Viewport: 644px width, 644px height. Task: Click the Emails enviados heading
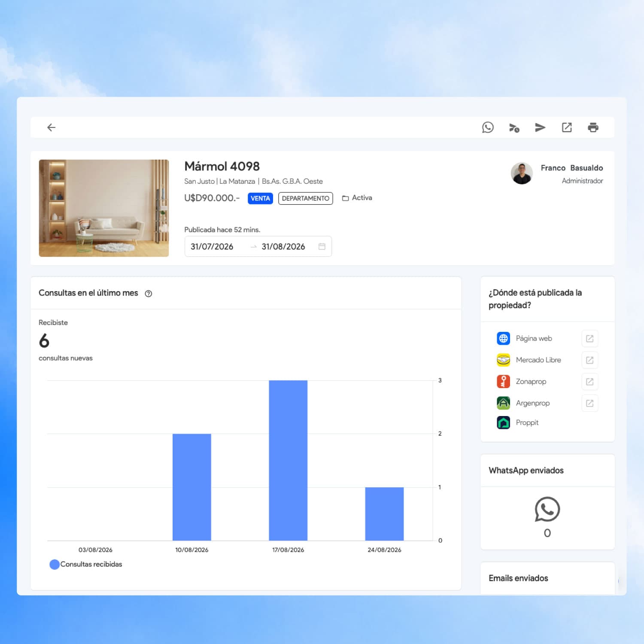pyautogui.click(x=518, y=578)
